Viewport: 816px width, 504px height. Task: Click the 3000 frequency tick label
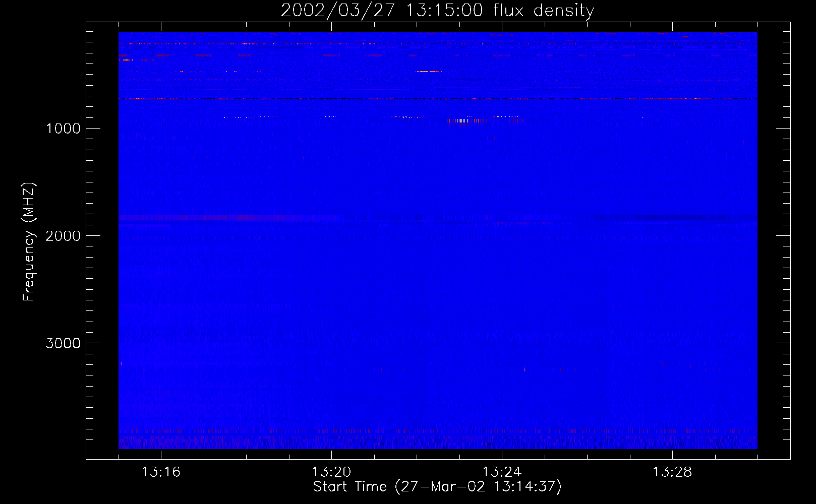(x=63, y=343)
